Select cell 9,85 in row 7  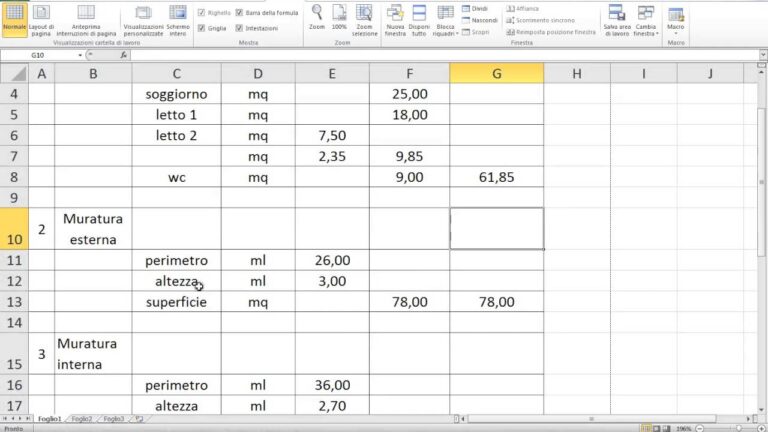pos(409,156)
